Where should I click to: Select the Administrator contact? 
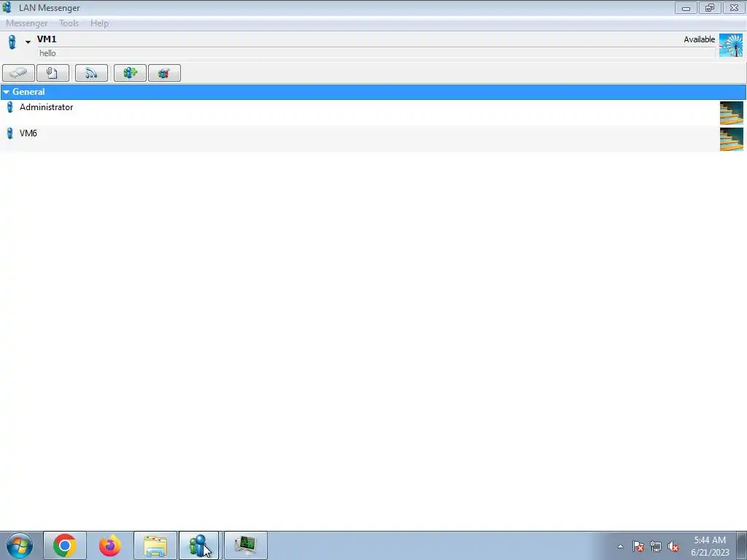pyautogui.click(x=373, y=113)
